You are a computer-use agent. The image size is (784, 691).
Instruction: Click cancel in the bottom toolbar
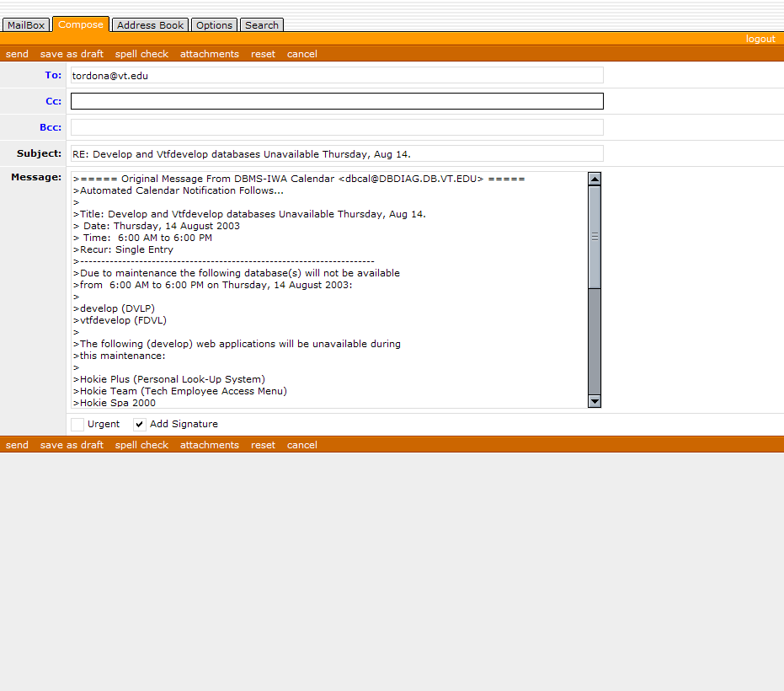[301, 445]
